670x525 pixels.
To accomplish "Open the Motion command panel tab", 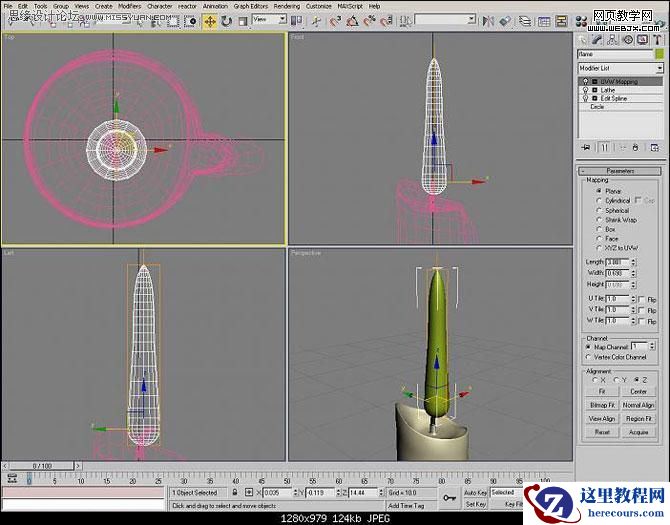I will [627, 40].
